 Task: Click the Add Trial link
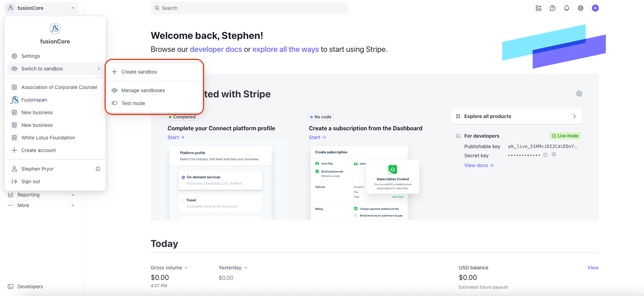398,197
